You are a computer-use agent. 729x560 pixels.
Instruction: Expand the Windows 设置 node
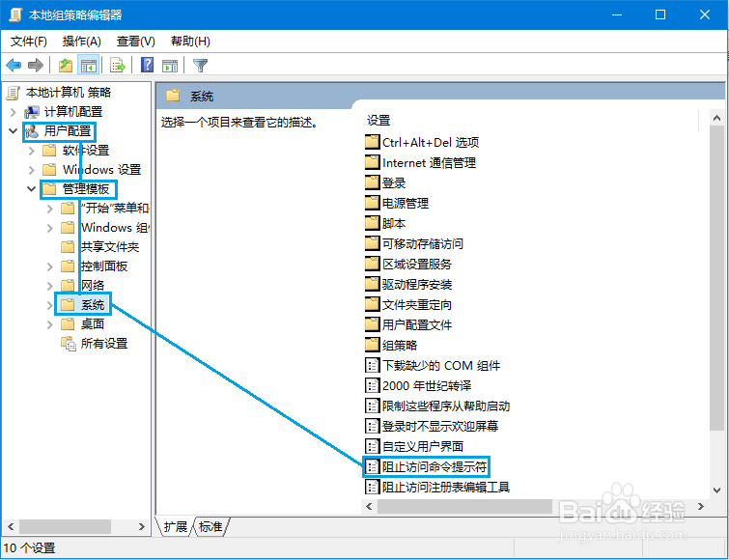point(31,170)
